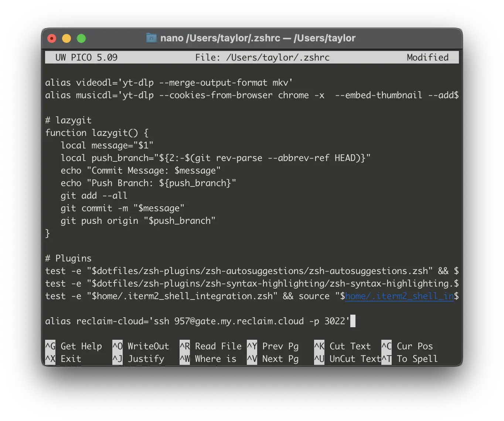The height and width of the screenshot is (421, 504).
Task: Click the green zoom window button
Action: tap(81, 38)
